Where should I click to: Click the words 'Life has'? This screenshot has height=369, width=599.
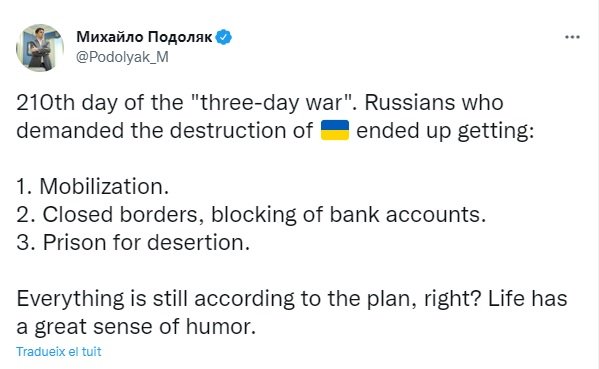[528, 298]
